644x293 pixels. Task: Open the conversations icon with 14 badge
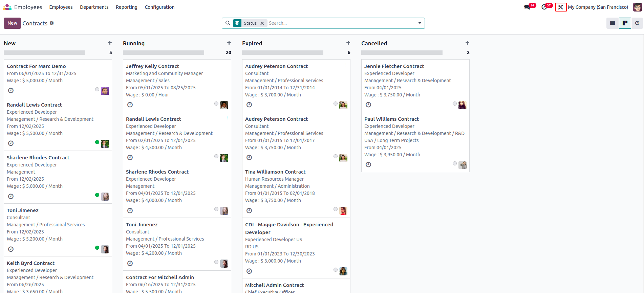tap(528, 7)
